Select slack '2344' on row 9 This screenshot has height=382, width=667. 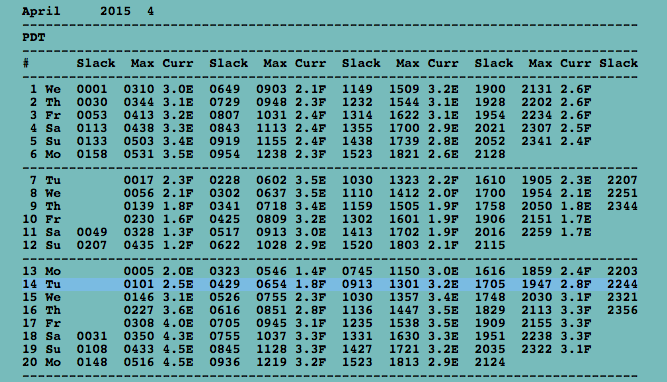[x=622, y=206]
